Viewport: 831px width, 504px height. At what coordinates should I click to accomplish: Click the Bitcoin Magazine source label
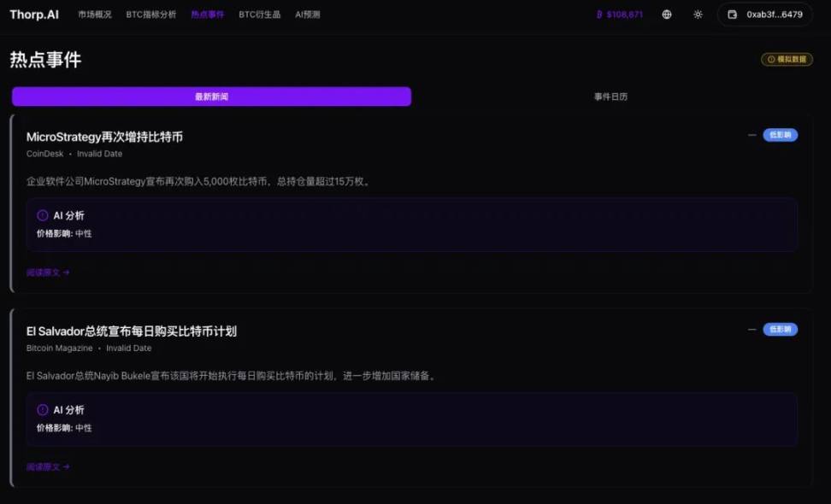pyautogui.click(x=59, y=348)
